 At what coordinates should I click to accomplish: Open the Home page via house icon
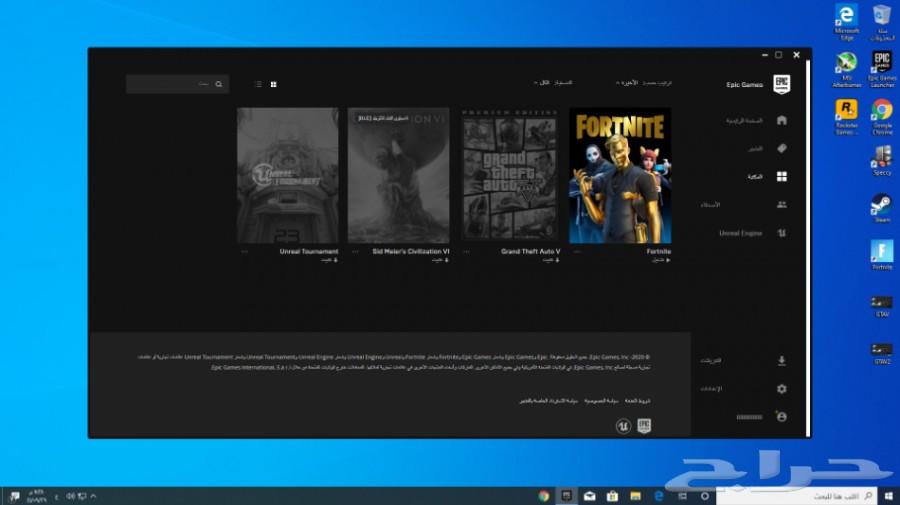tap(782, 120)
